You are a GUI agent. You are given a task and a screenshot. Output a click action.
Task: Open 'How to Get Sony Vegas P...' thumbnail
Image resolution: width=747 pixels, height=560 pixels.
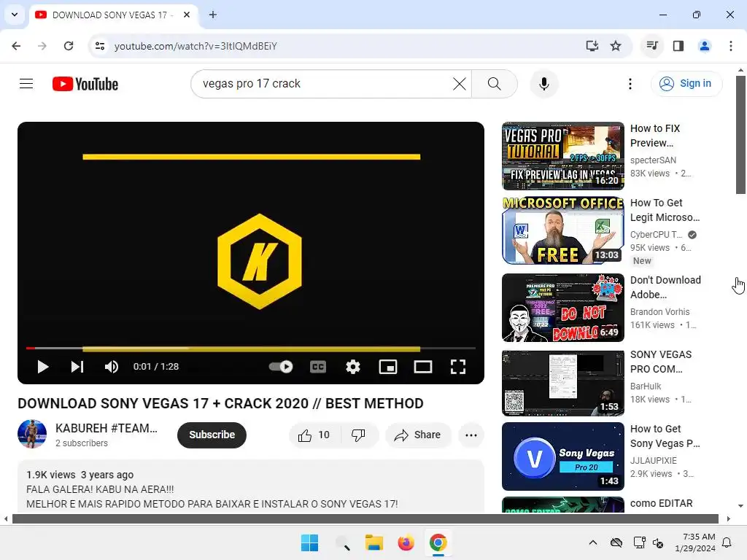[x=563, y=456]
